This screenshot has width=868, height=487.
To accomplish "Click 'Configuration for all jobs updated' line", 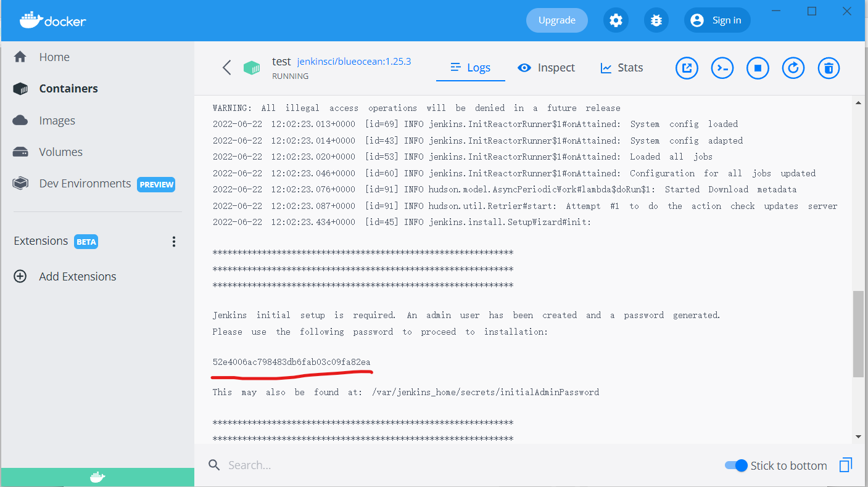I will 514,173.
